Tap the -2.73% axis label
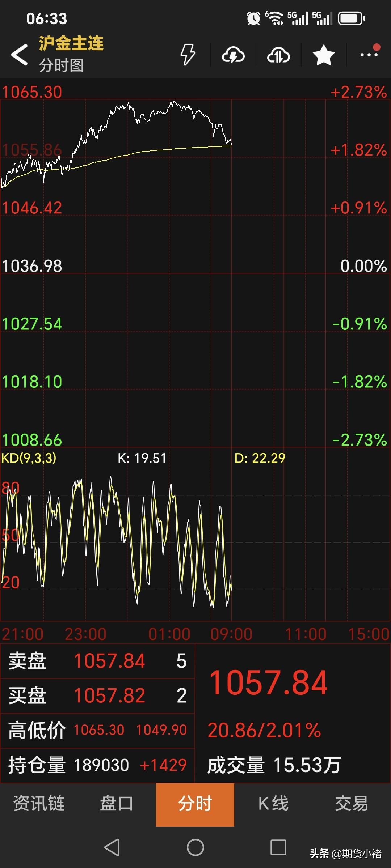Viewport: 391px width, 868px height. 360,440
